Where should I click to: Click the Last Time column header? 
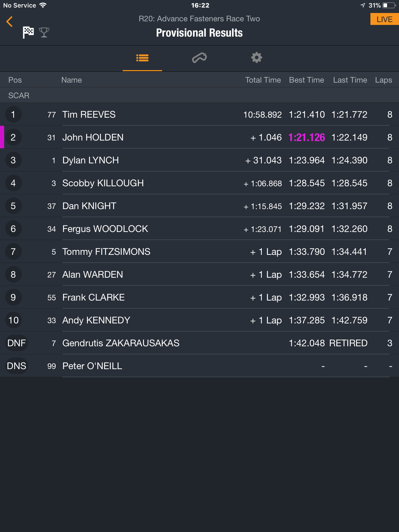(350, 80)
